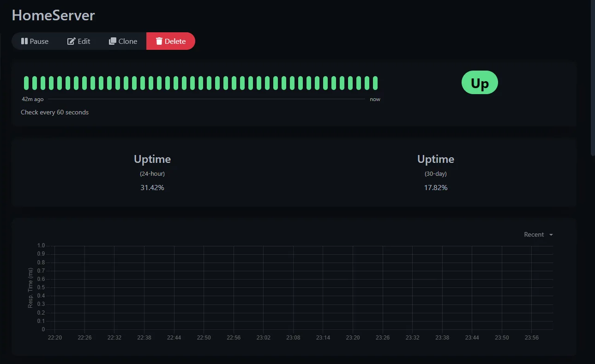
Task: Click the first heartbeat bar at 42m ago
Action: pyautogui.click(x=26, y=83)
